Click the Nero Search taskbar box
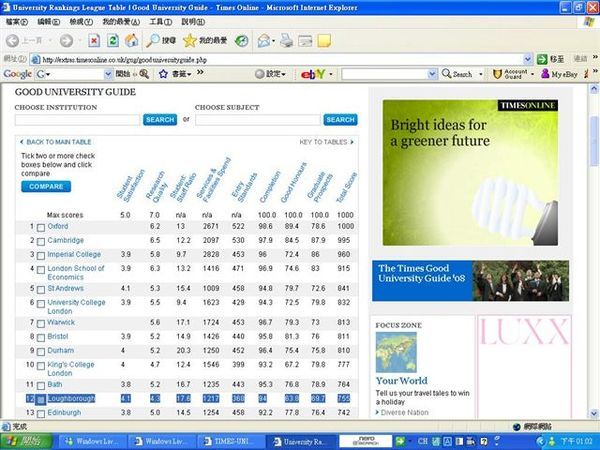 [x=365, y=441]
